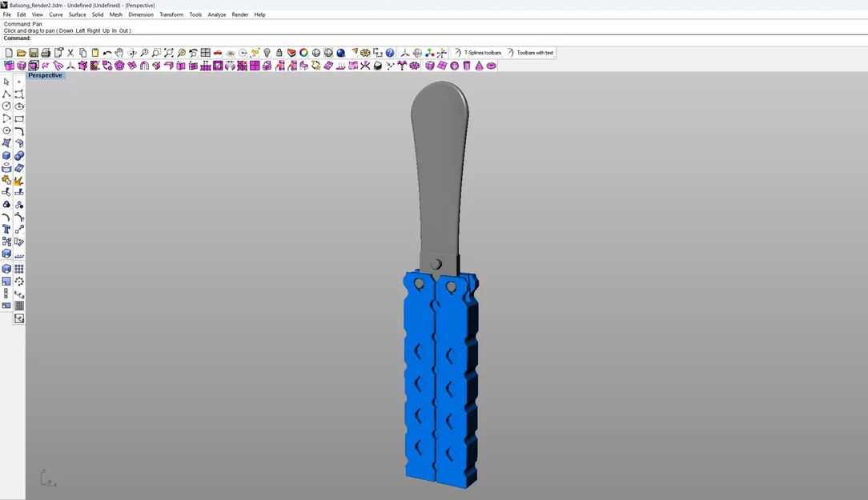Open the Dimension menu

point(141,14)
